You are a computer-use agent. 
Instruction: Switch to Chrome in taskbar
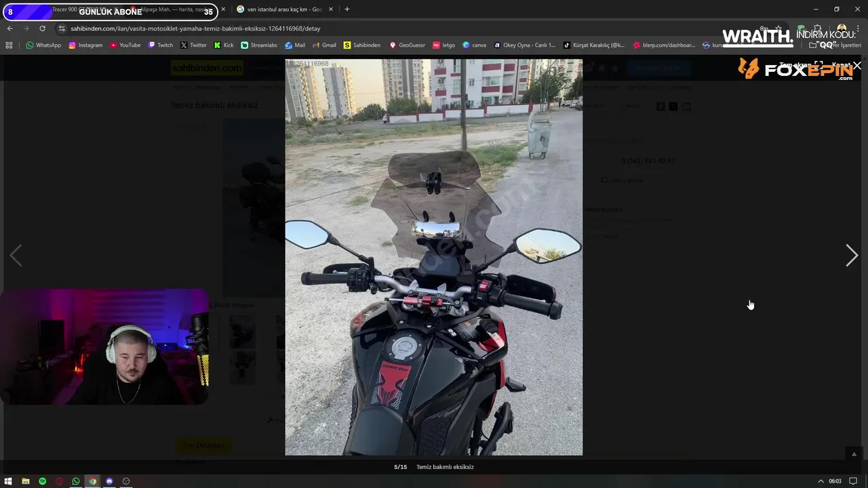[93, 481]
